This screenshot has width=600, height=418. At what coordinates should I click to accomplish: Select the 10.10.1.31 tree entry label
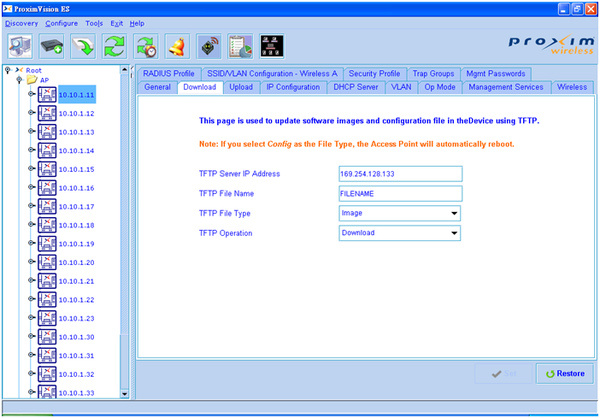[77, 356]
